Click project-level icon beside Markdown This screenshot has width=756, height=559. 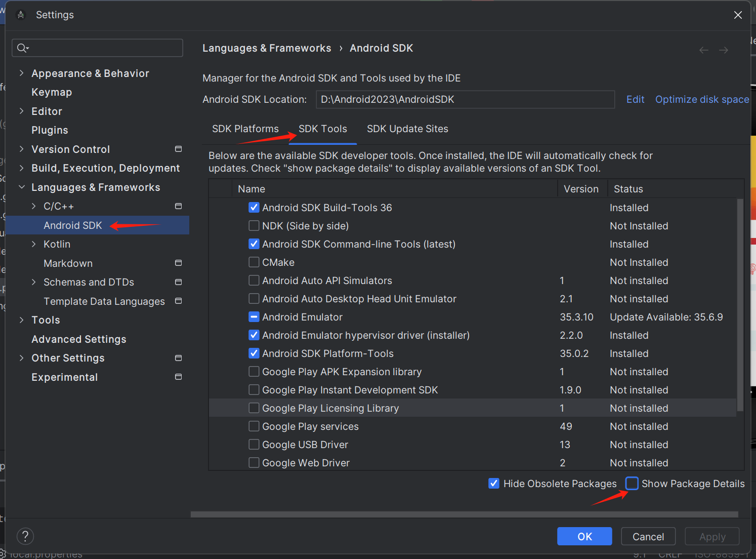click(x=178, y=263)
